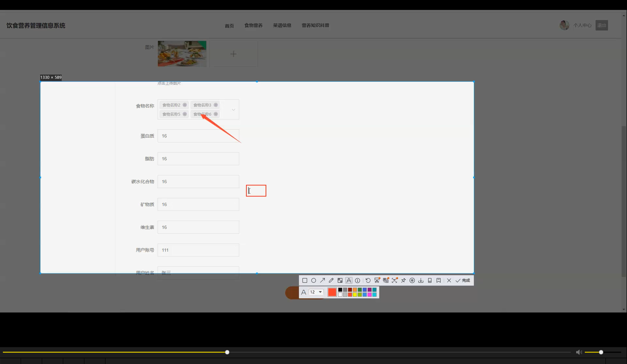The width and height of the screenshot is (627, 364).
Task: Select the text annotation tool
Action: click(x=349, y=280)
